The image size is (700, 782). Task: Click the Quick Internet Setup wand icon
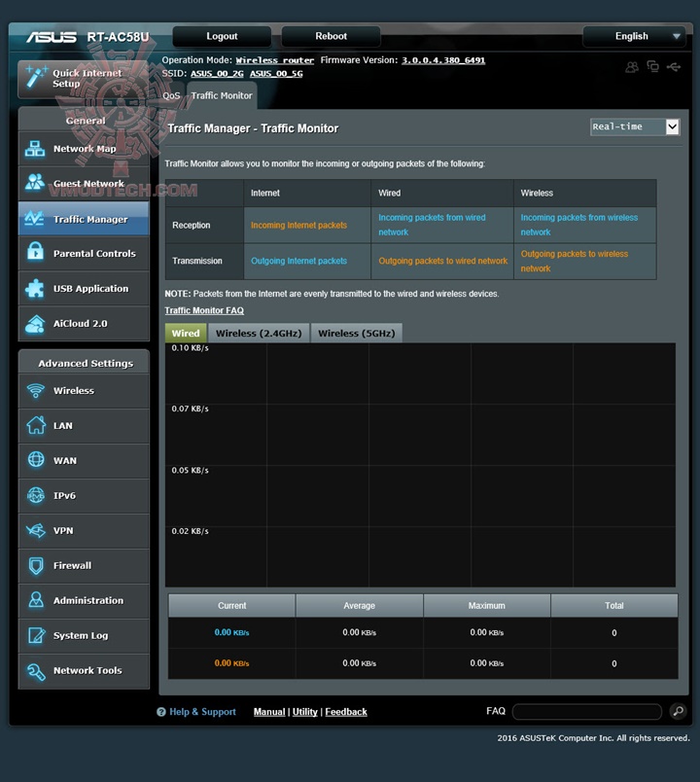pyautogui.click(x=35, y=77)
